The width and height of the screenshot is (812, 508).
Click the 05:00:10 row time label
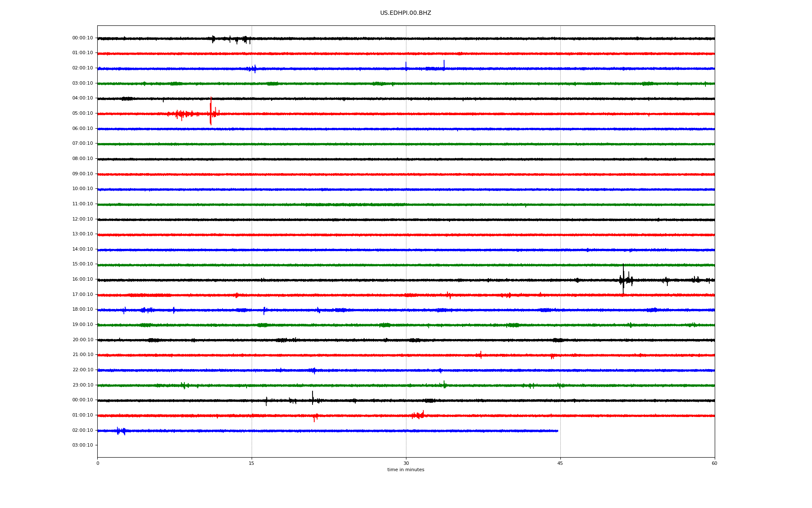click(x=82, y=113)
